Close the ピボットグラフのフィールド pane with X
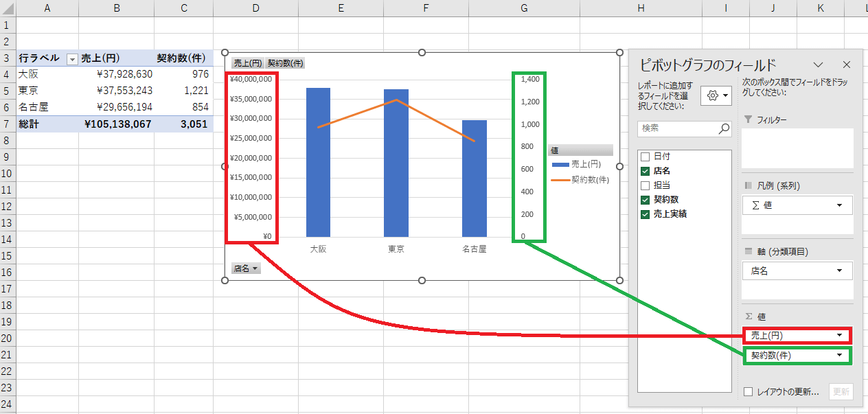868x414 pixels. (846, 65)
